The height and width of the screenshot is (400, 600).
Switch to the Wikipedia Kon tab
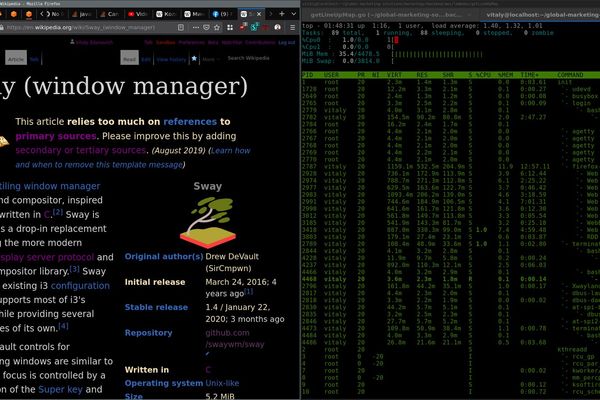pyautogui.click(x=166, y=14)
